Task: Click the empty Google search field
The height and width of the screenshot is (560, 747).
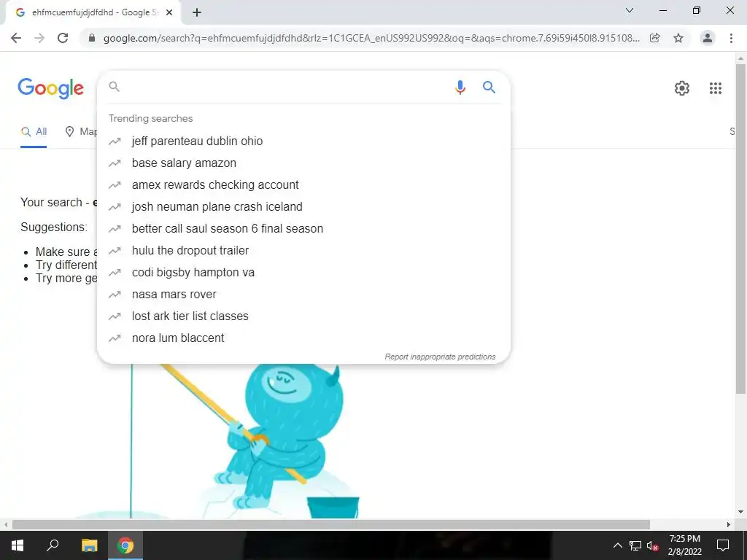Action: [286, 87]
